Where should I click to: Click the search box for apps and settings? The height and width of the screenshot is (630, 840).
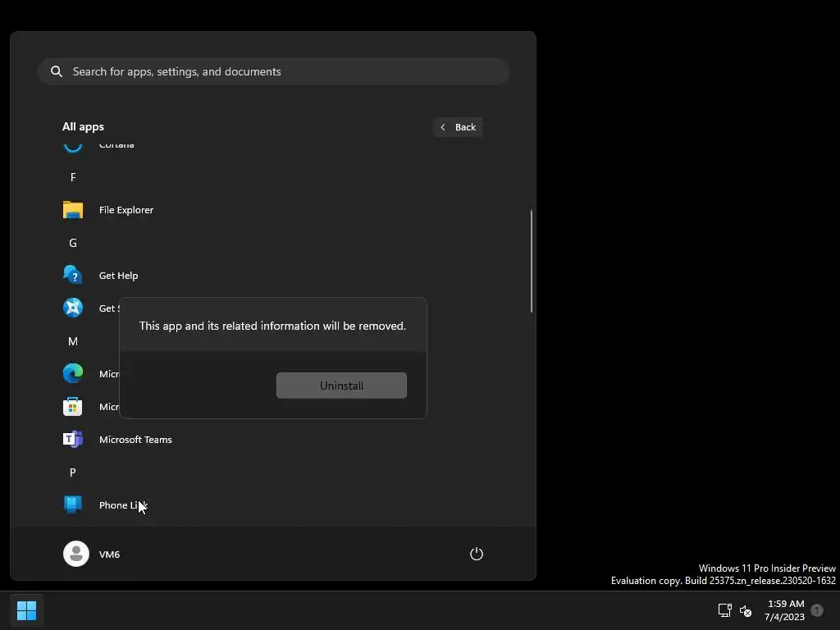[x=273, y=71]
